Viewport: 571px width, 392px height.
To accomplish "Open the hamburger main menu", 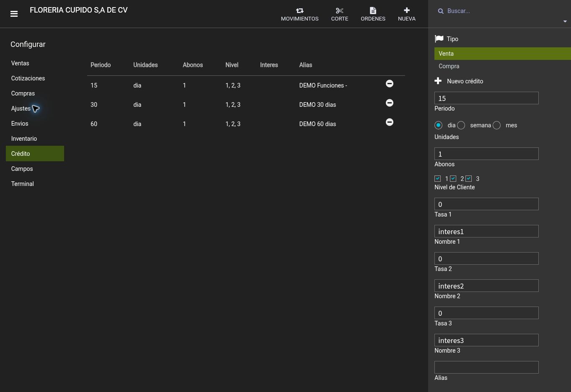I will [x=14, y=14].
